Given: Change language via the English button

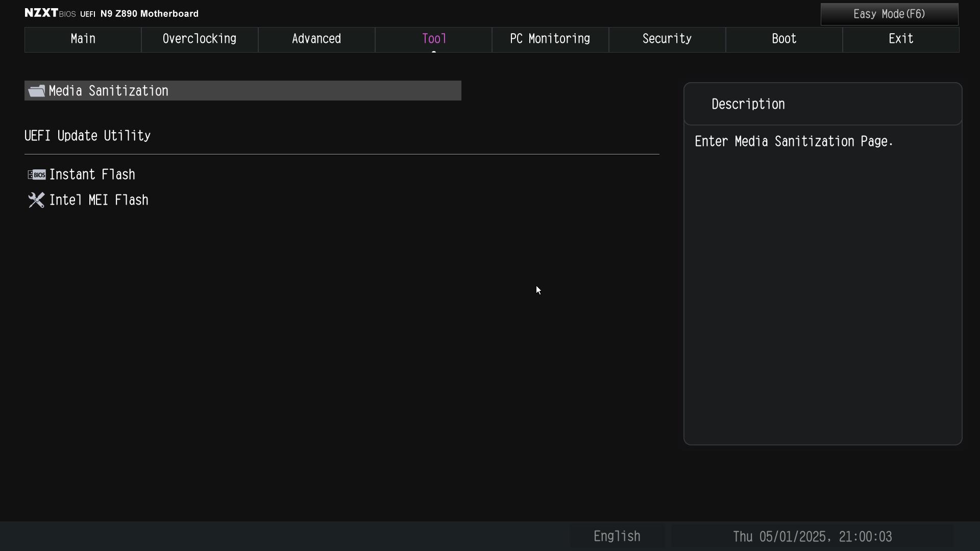Looking at the screenshot, I should 617,537.
